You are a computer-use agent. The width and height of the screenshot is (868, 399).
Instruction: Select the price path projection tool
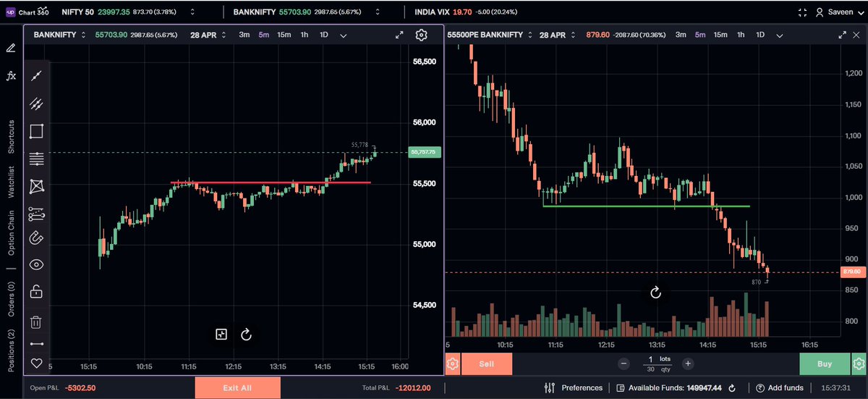[36, 214]
